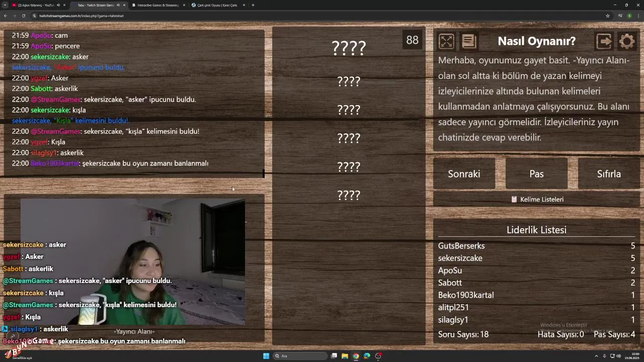Viewport: 644px width, 362px height.
Task: Click Sabott's askerlik message in top chat
Action: (45, 89)
